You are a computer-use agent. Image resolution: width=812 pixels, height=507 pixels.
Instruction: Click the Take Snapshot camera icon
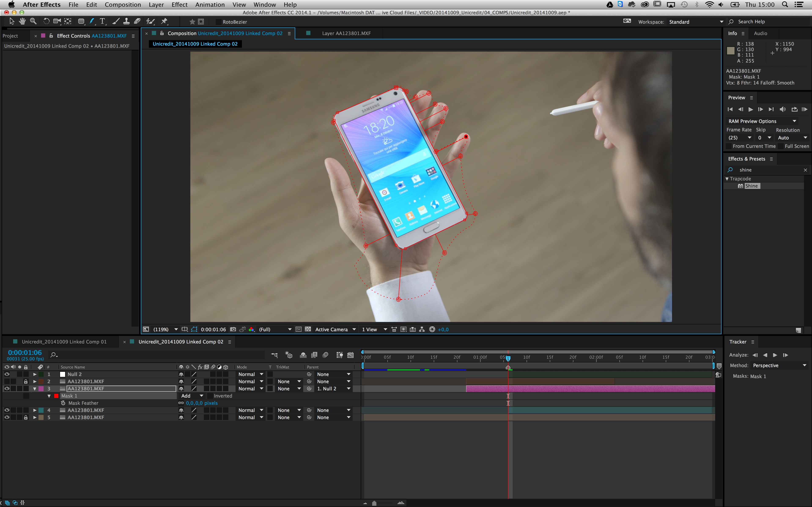pyautogui.click(x=233, y=329)
